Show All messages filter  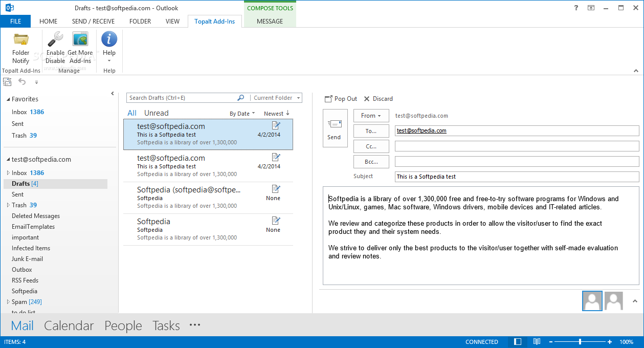[132, 113]
